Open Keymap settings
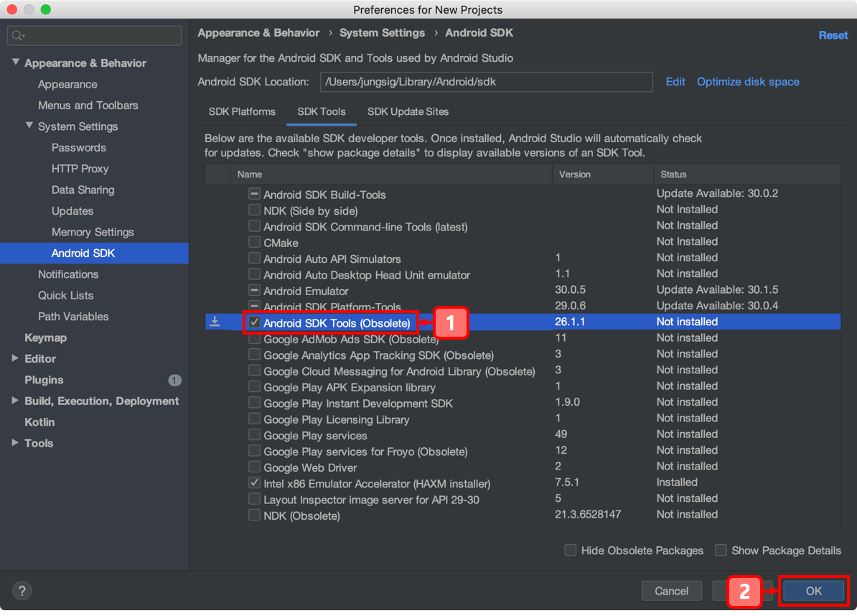Image resolution: width=857 pixels, height=616 pixels. pyautogui.click(x=45, y=337)
